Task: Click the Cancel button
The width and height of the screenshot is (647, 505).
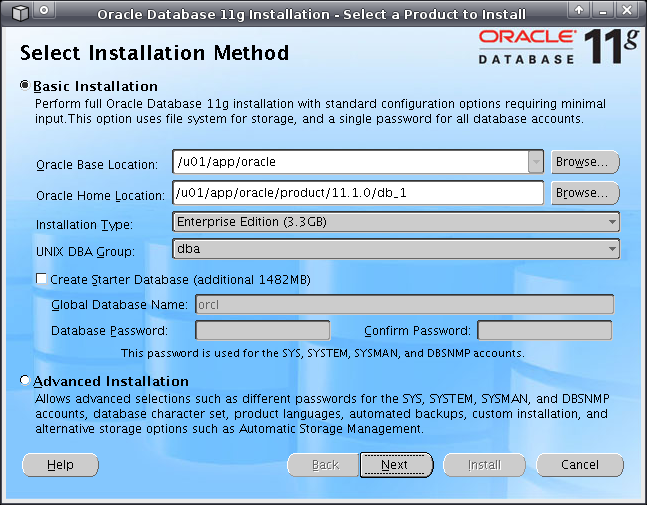Action: pyautogui.click(x=580, y=465)
